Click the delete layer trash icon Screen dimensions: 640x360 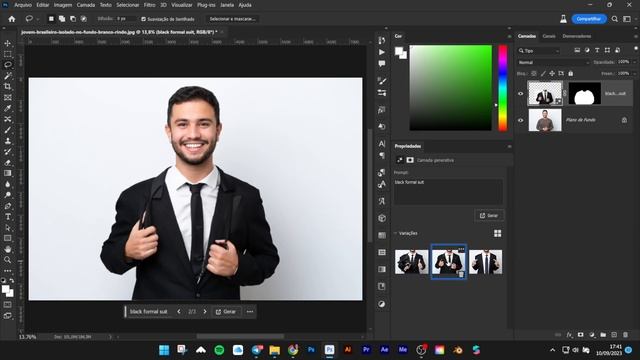[x=625, y=335]
